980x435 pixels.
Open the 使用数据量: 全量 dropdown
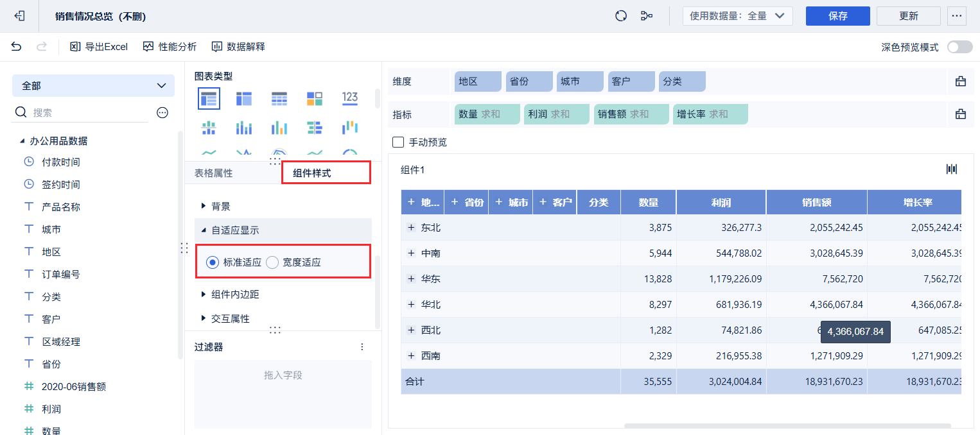(x=737, y=16)
